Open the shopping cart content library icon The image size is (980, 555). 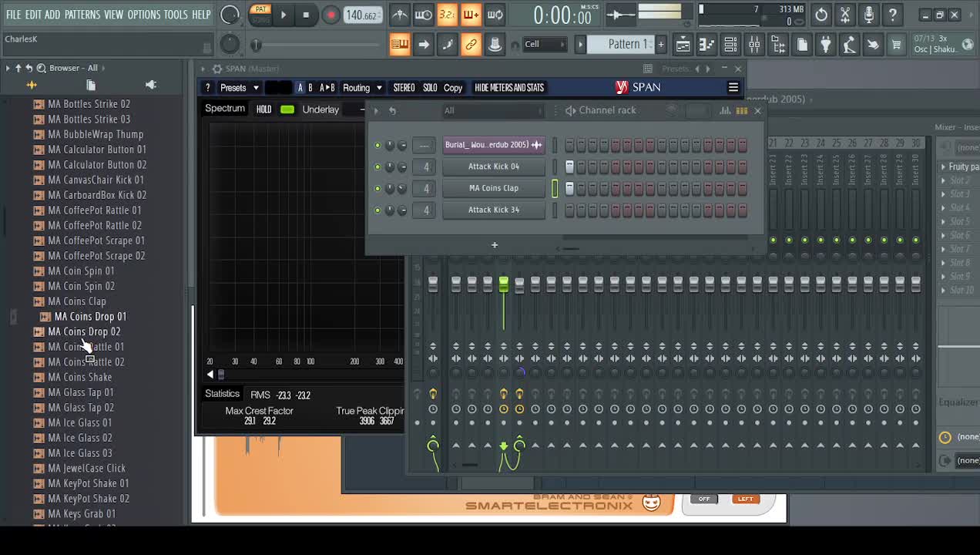(x=896, y=45)
